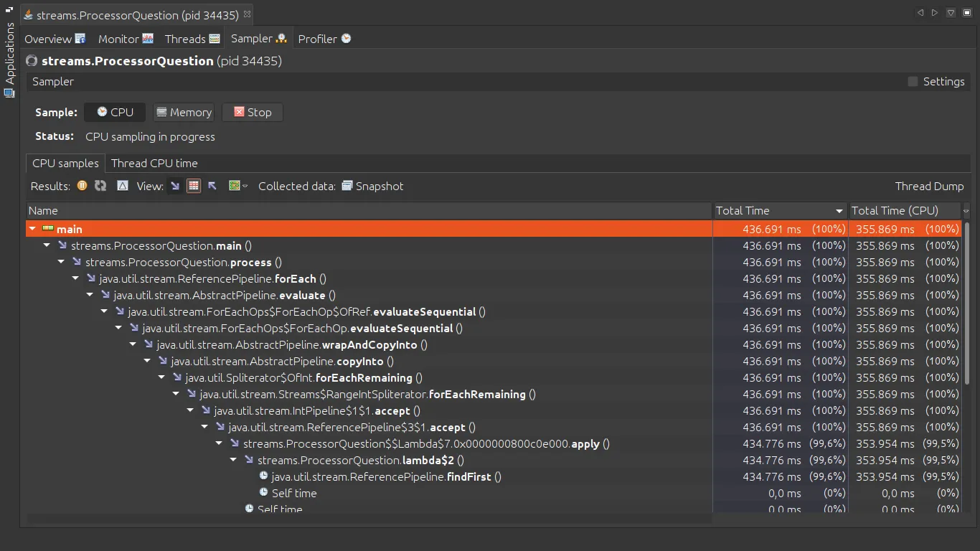Start CPU sampling with the CPU button

pyautogui.click(x=115, y=112)
